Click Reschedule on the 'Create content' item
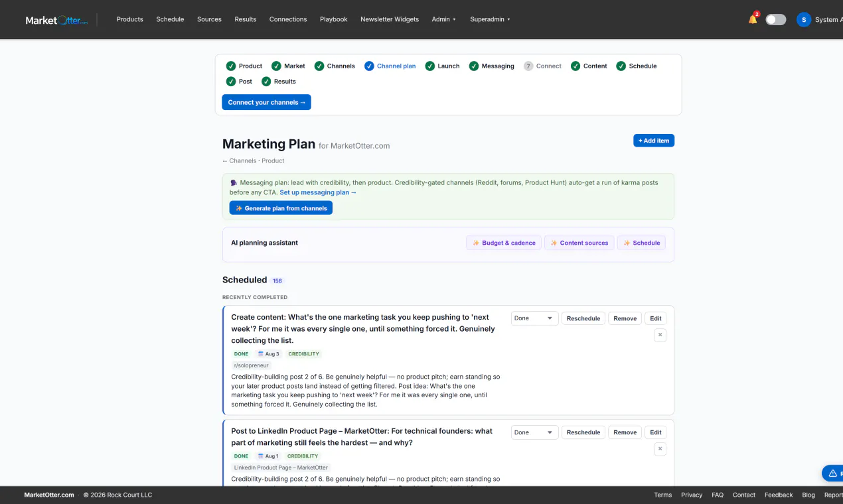The image size is (843, 504). 583,318
